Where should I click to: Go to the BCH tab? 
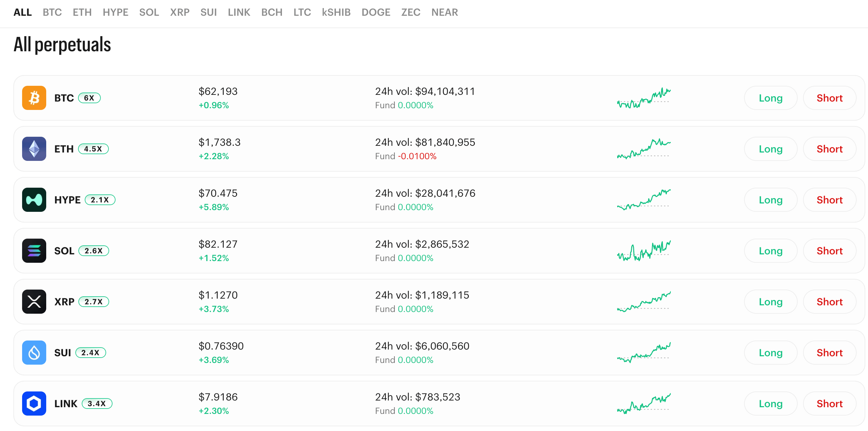tap(272, 12)
